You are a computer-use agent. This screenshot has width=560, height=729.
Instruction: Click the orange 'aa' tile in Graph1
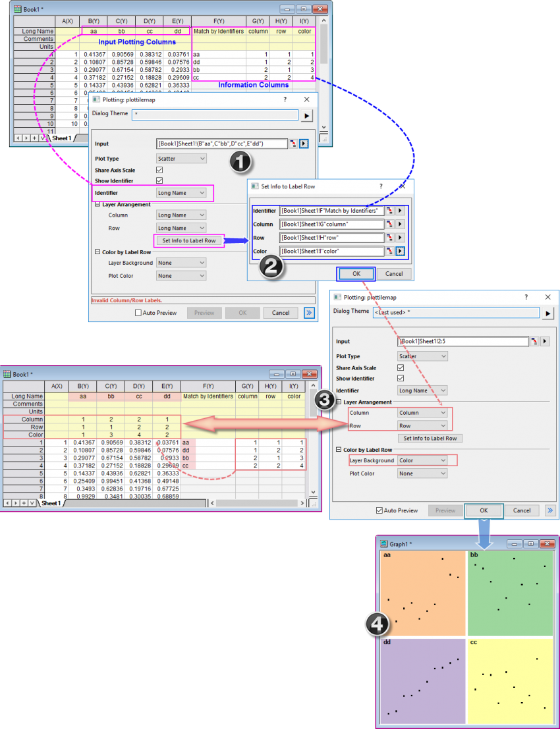[x=422, y=593]
